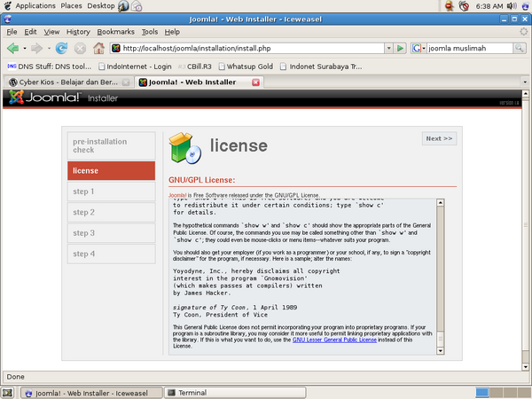
Task: Open the Help menu
Action: coord(172,32)
